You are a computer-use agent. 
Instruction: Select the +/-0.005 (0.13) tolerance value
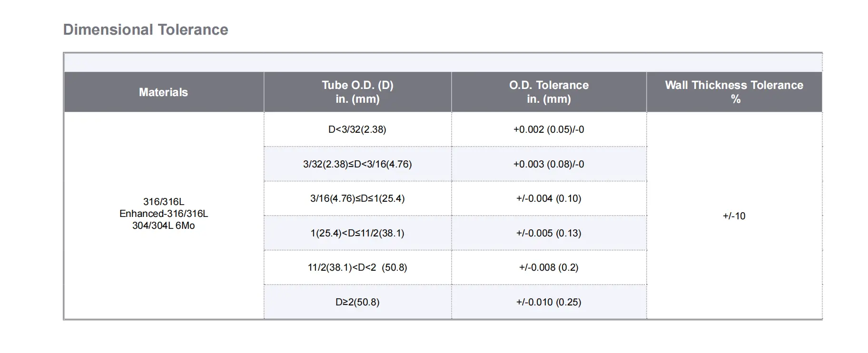(x=549, y=233)
